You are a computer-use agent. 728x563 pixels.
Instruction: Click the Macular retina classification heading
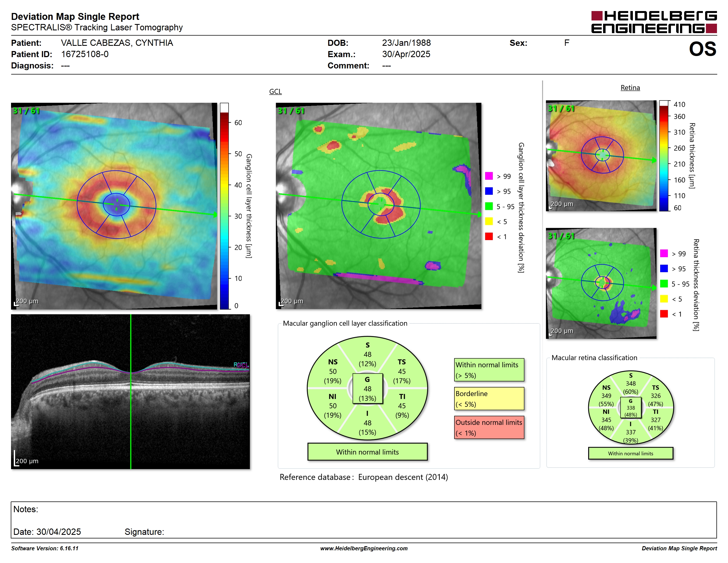(x=594, y=358)
